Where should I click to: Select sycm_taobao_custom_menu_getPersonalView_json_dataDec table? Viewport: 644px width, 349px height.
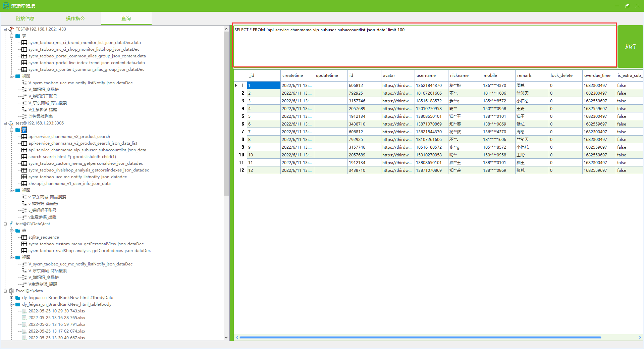(86, 244)
